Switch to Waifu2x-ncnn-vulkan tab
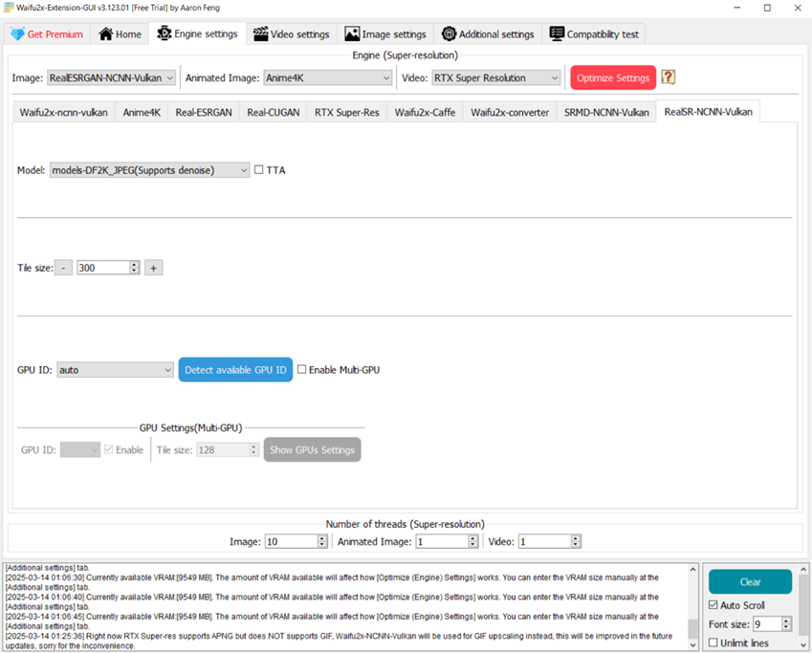812x653 pixels. [64, 113]
